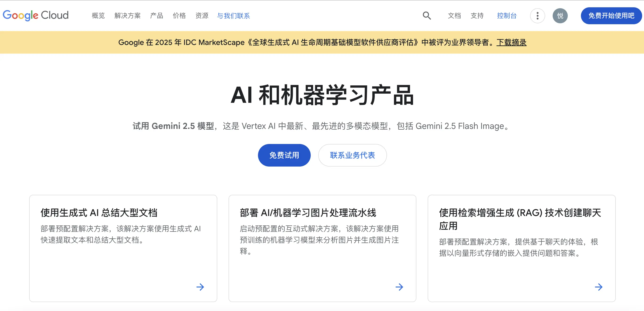Open the 资源 menu item
Screen dimensions: 644x311
(202, 16)
